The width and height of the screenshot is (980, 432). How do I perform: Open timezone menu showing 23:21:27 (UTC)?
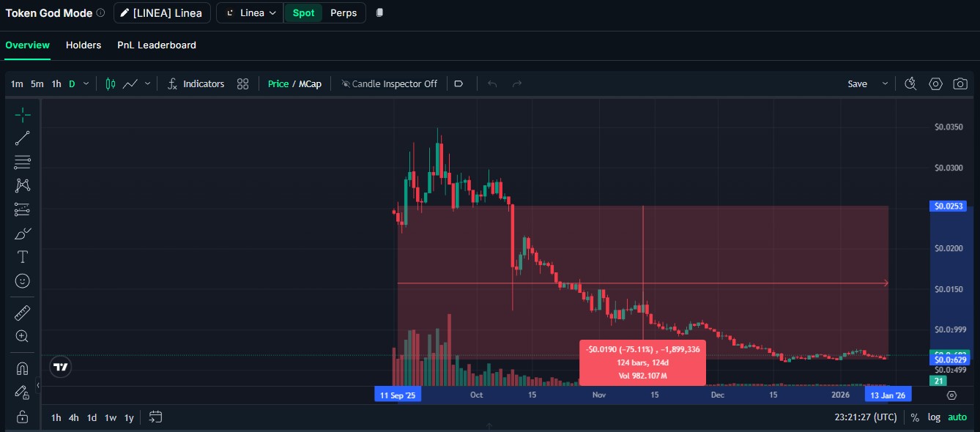point(865,417)
